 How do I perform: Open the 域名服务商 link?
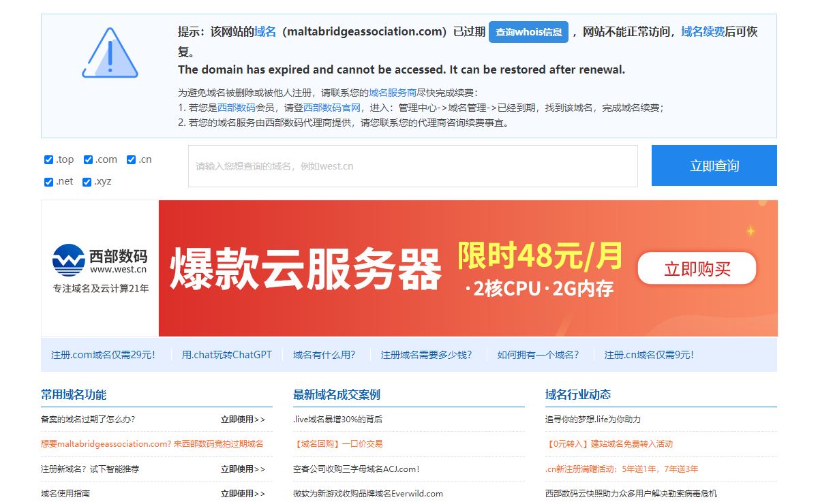point(393,93)
